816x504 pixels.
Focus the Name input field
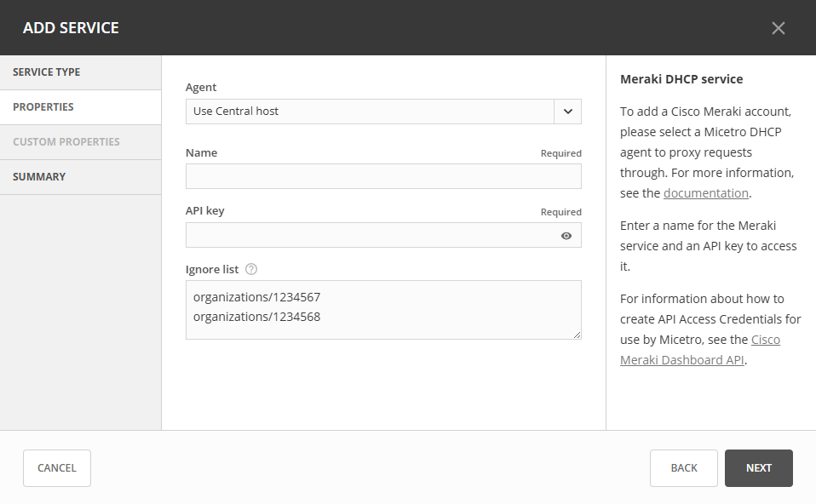tap(383, 176)
